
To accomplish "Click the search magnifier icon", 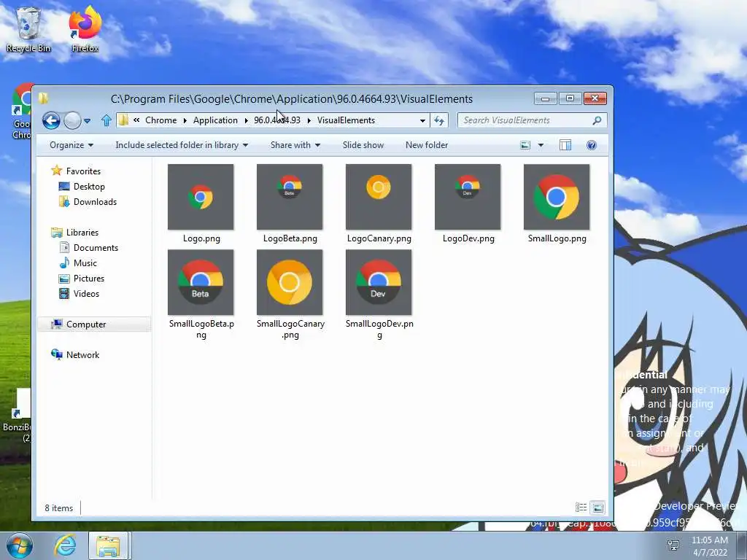I will tap(597, 120).
